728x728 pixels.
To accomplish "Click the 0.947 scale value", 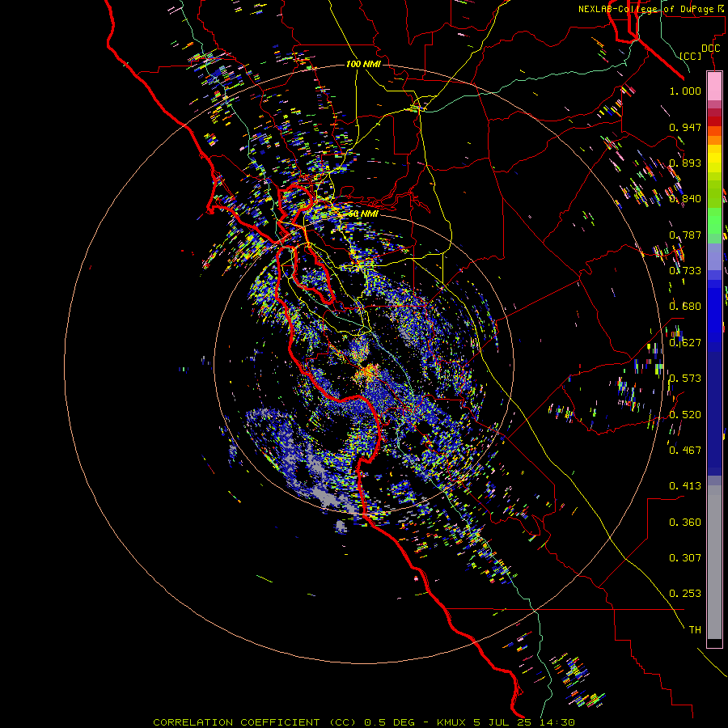I will (x=685, y=127).
